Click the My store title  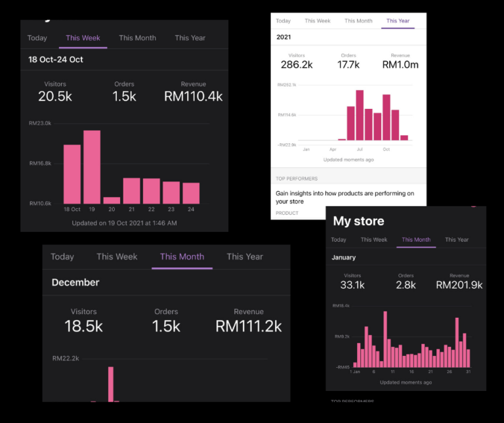(x=358, y=221)
